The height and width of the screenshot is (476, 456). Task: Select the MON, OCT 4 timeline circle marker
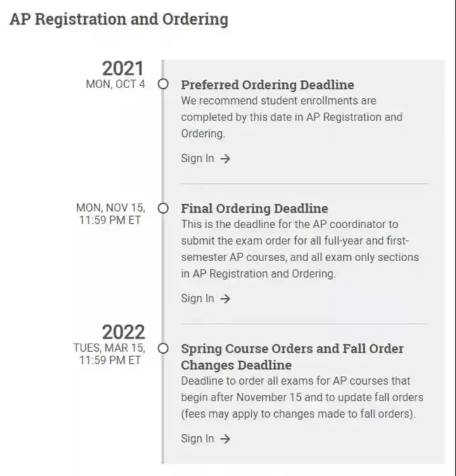(x=163, y=84)
